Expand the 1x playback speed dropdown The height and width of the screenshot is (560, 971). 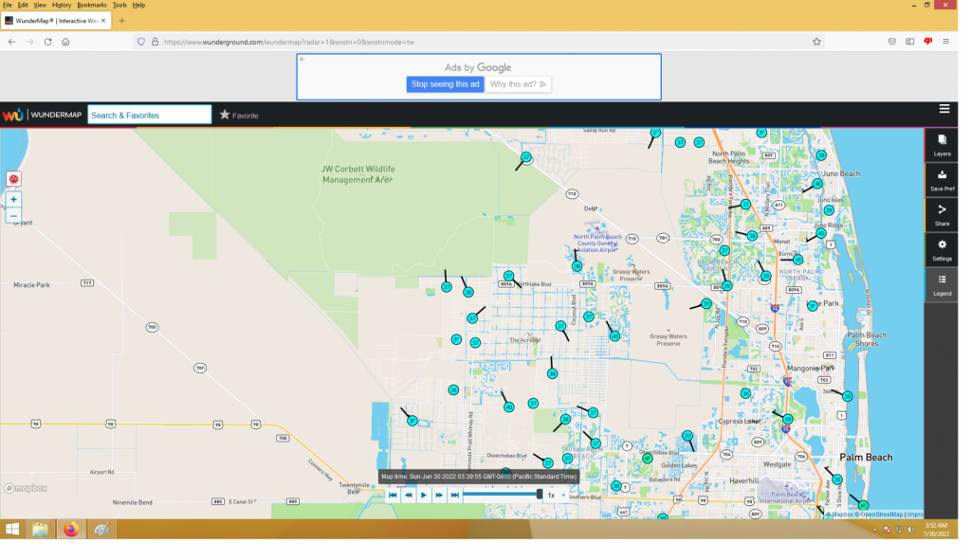[x=556, y=495]
